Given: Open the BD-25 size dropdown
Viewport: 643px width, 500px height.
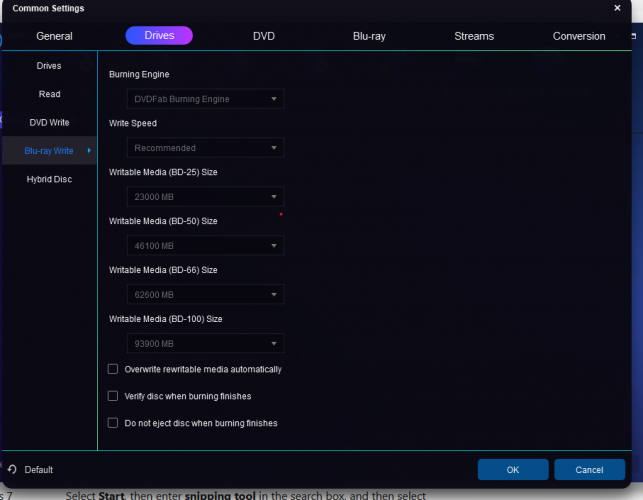Looking at the screenshot, I should (205, 197).
